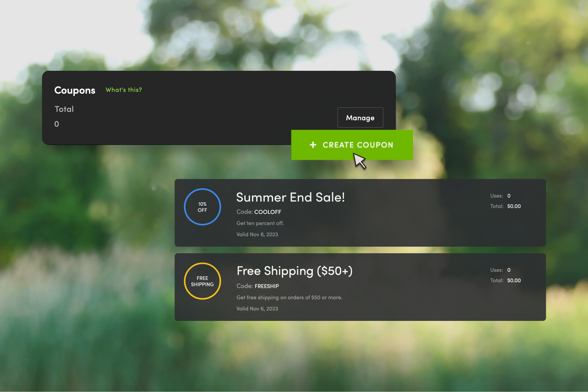Click the FREESHIP coupon code
Viewport: 588px width, 392px height.
267,286
